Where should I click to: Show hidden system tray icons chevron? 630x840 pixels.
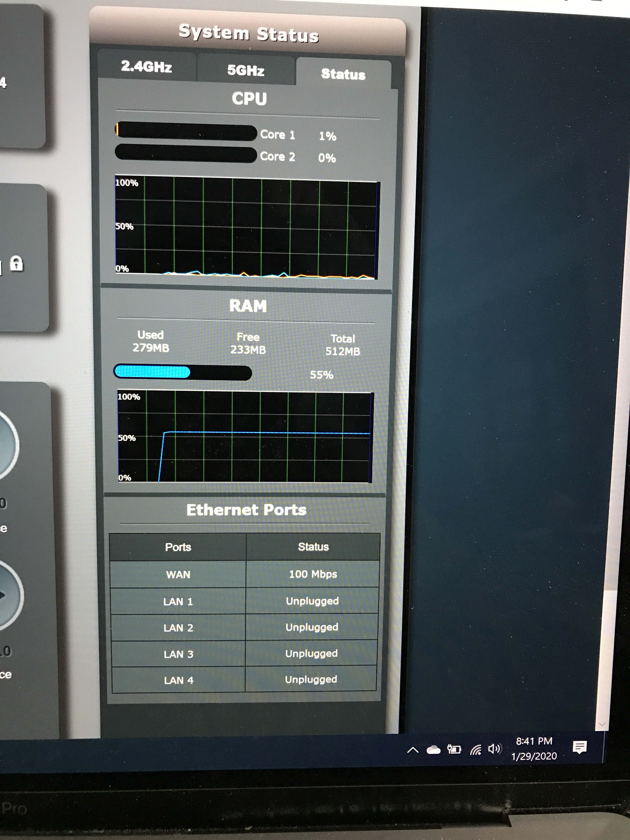(413, 750)
